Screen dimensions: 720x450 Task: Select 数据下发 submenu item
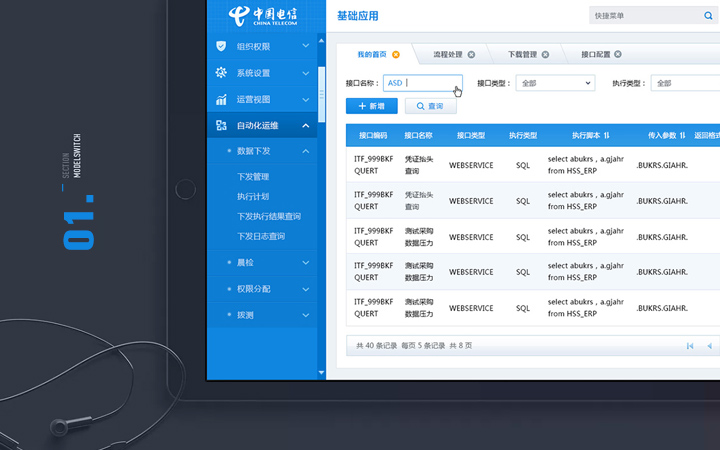[x=262, y=151]
